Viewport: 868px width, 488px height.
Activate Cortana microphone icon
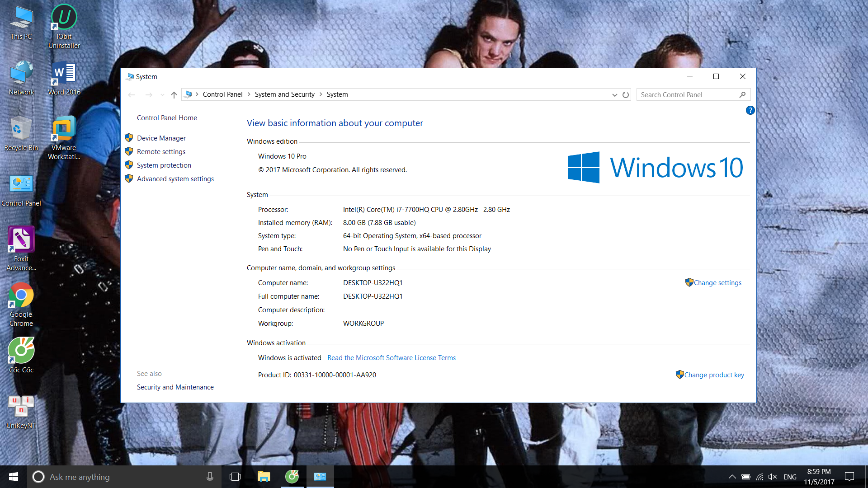coord(210,477)
